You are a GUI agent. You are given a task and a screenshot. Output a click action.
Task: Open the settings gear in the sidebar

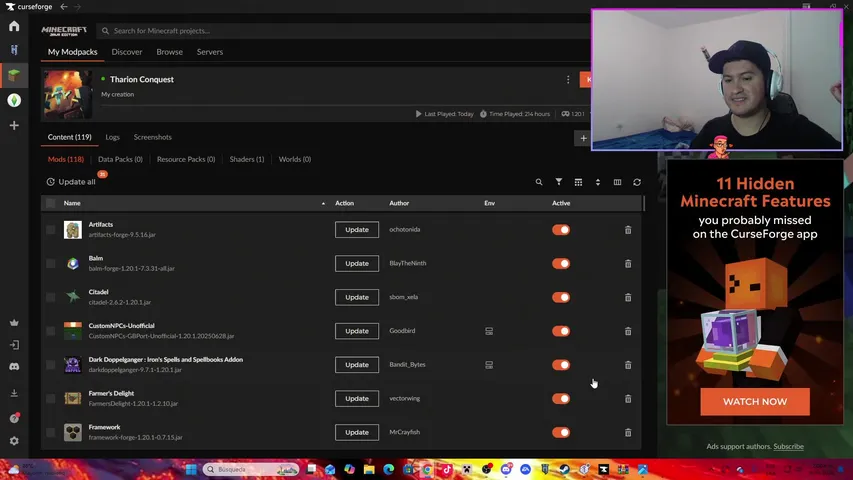[x=14, y=441]
